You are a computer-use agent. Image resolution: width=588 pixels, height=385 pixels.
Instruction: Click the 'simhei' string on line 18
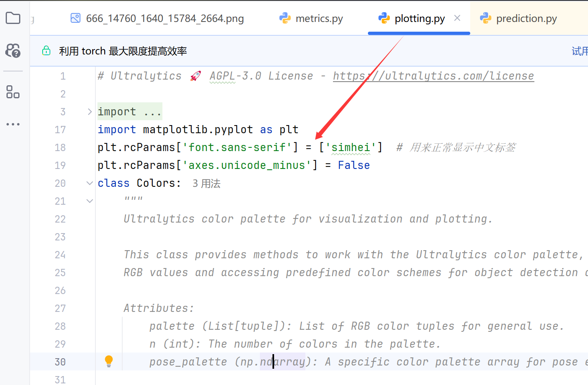(351, 147)
